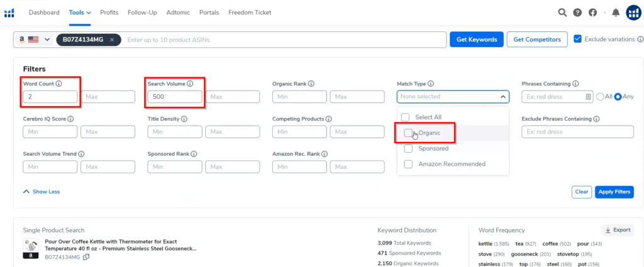
Task: Click the Sponsored Rank Min field
Action: tap(175, 167)
